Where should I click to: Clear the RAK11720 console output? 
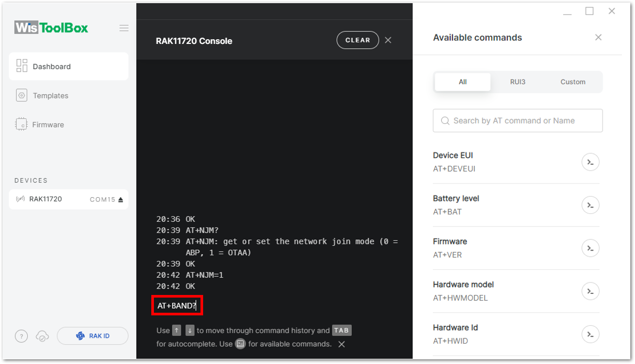coord(358,40)
